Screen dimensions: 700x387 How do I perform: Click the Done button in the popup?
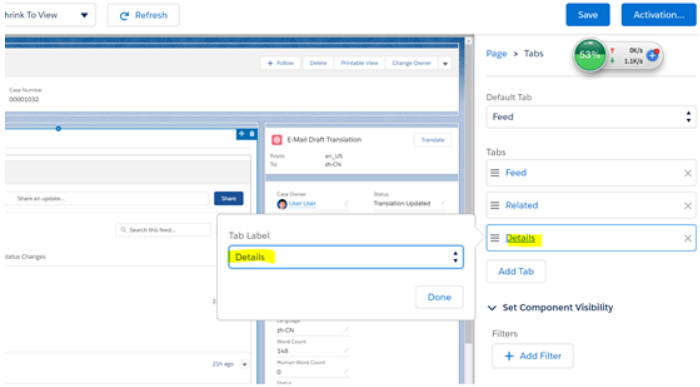click(x=439, y=297)
